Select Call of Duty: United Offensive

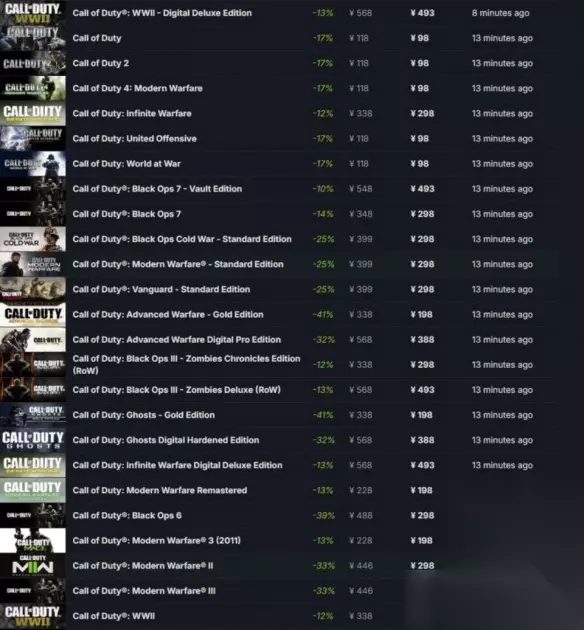click(135, 139)
